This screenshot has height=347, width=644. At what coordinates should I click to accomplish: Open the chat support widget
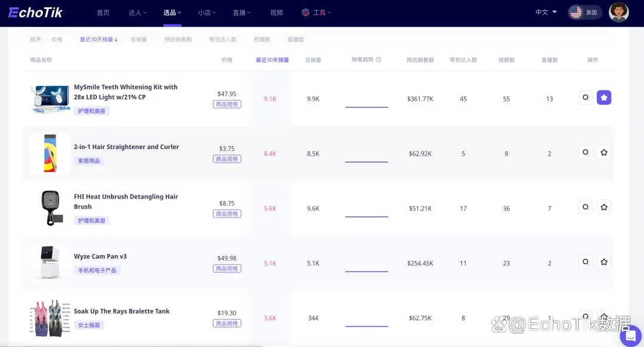(x=630, y=336)
